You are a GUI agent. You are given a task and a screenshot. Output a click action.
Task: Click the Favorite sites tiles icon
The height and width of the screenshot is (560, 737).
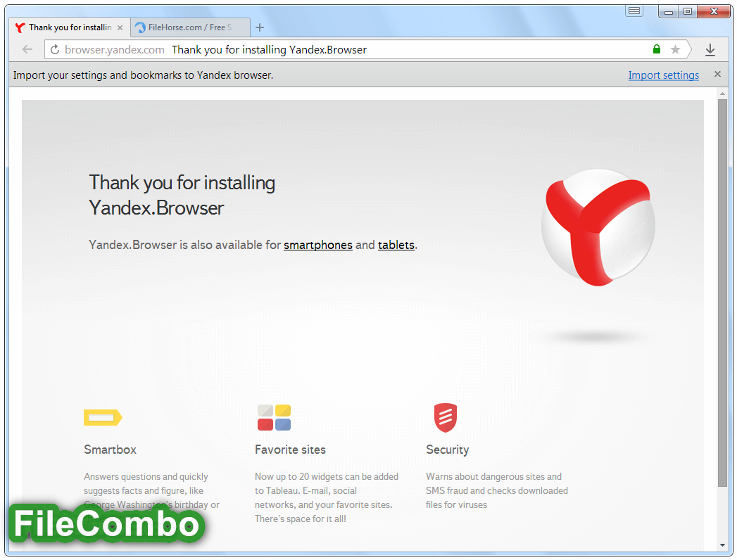point(274,417)
